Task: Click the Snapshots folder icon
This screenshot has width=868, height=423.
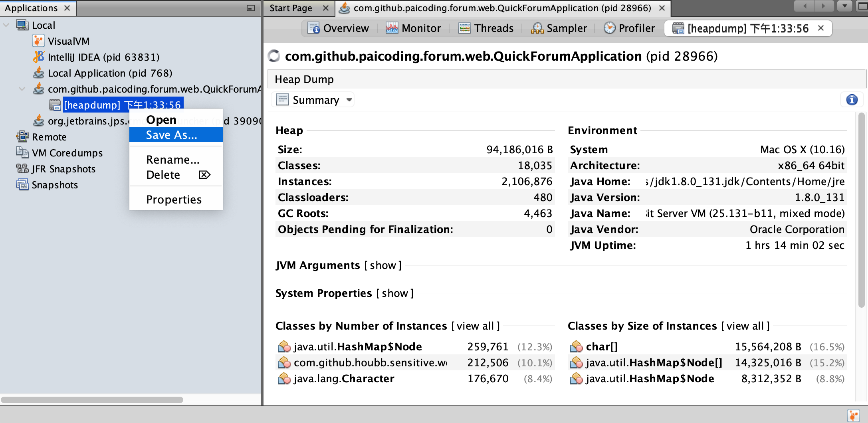Action: (22, 185)
